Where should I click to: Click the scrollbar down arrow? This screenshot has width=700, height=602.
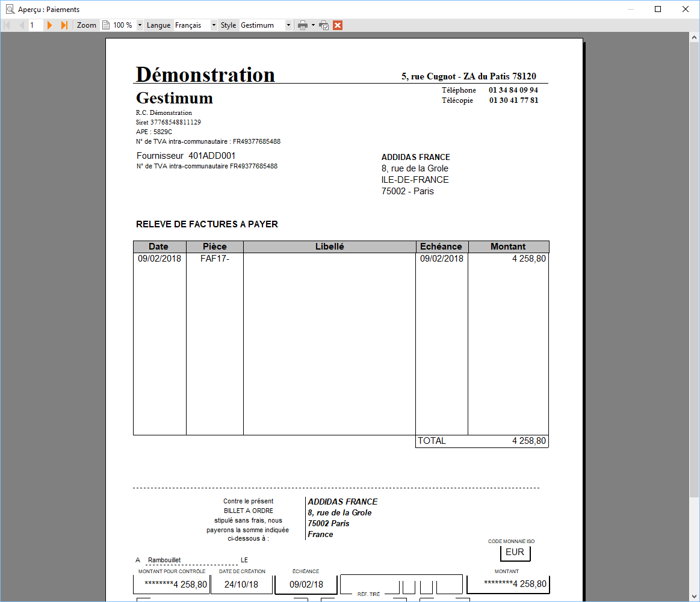(694, 596)
